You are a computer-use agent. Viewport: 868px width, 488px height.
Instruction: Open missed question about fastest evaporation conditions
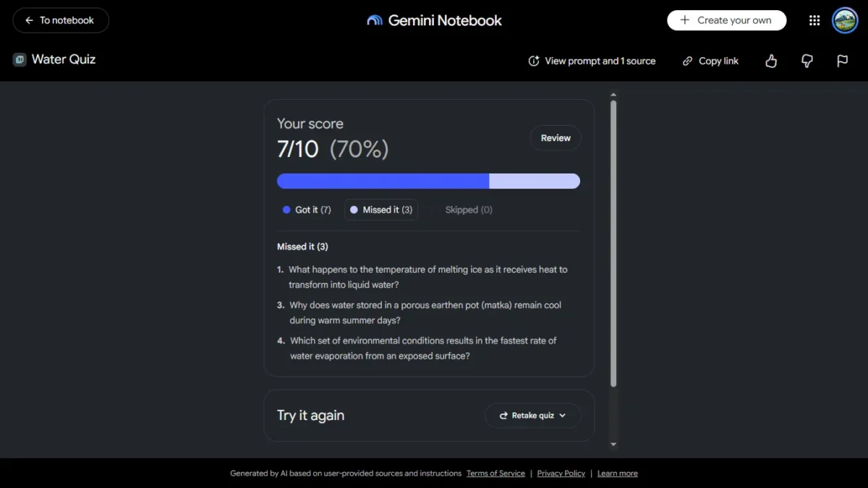423,348
